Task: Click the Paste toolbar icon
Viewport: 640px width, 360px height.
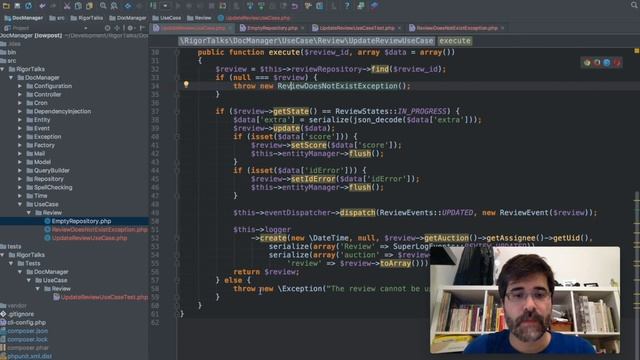Action: [89, 6]
